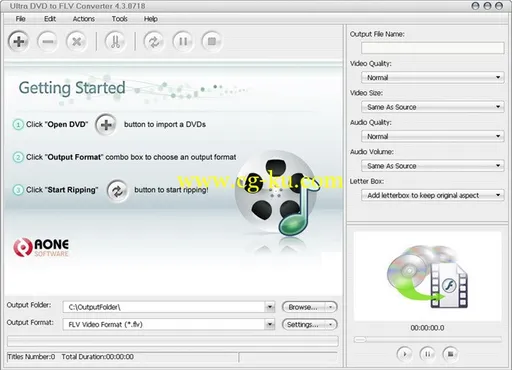This screenshot has height=370, width=512.
Task: Click the 00:00:00.0 preview time display
Action: (427, 328)
